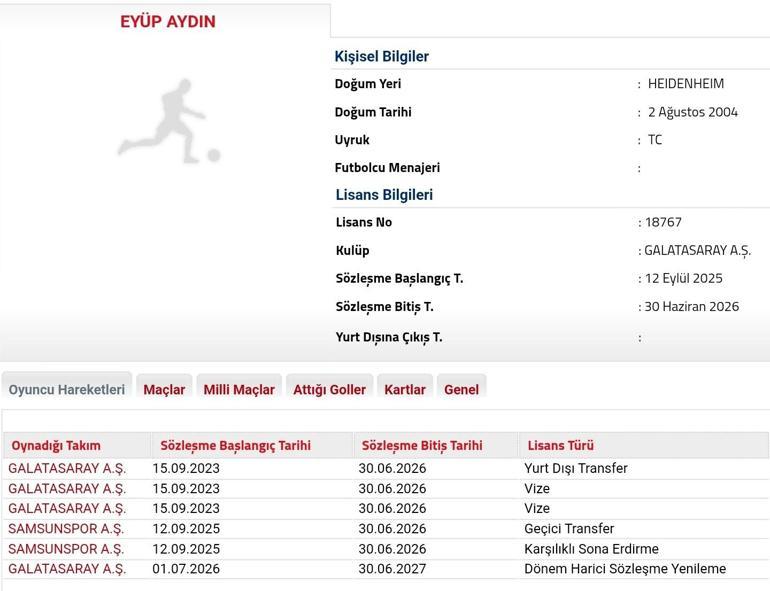Show the Attığı Goller tab

[329, 389]
